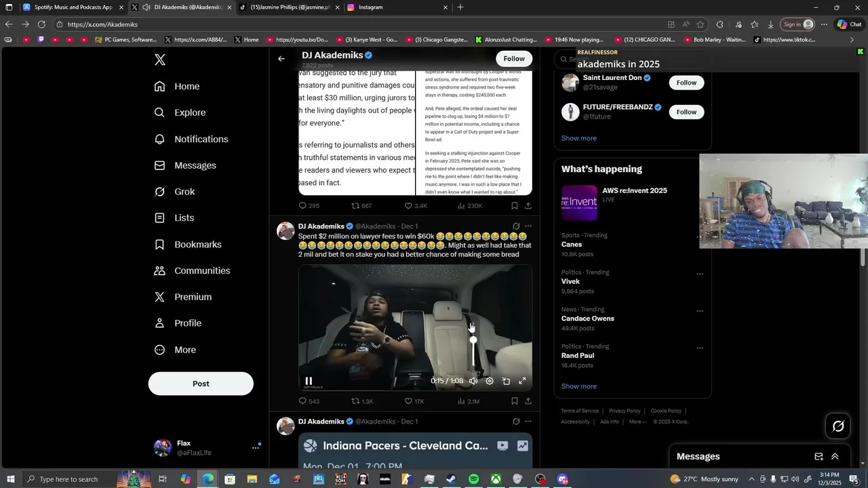Viewport: 868px width, 488px height.
Task: Open account options next to Flax
Action: point(256,447)
